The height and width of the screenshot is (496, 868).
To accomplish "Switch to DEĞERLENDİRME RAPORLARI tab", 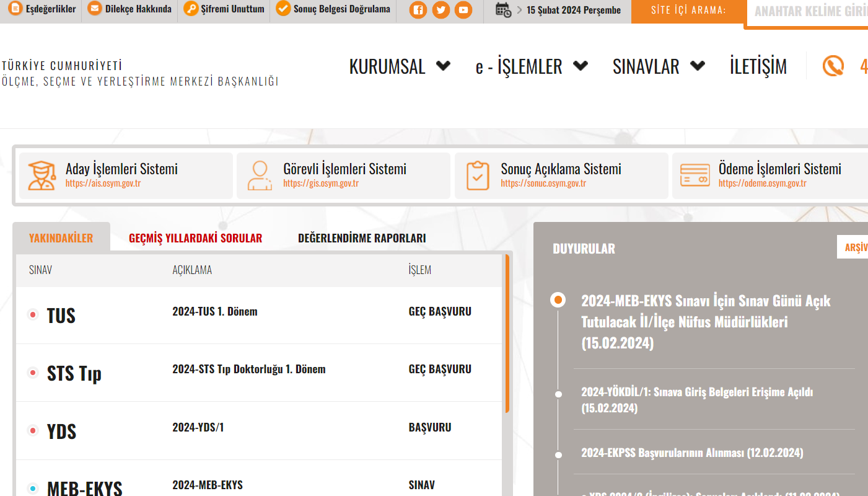I will (x=362, y=238).
